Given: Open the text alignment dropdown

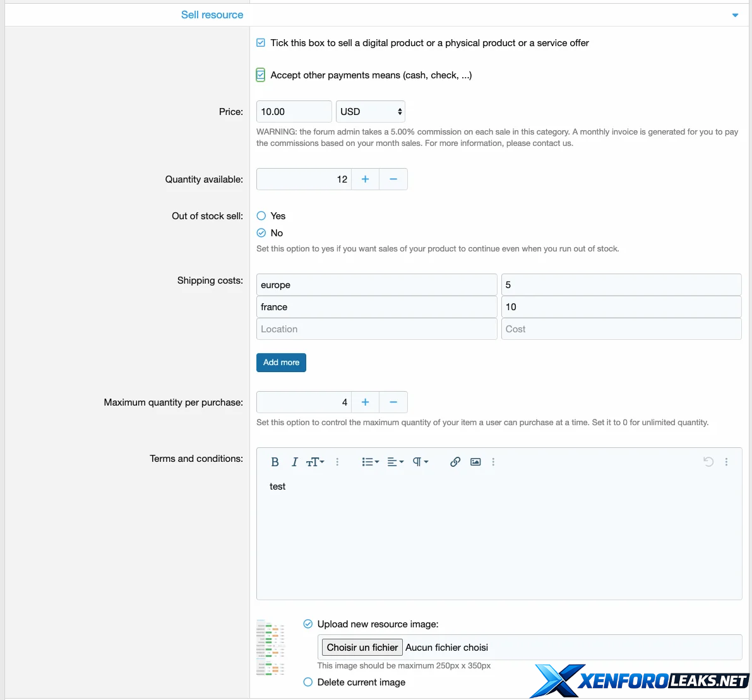Looking at the screenshot, I should tap(395, 462).
